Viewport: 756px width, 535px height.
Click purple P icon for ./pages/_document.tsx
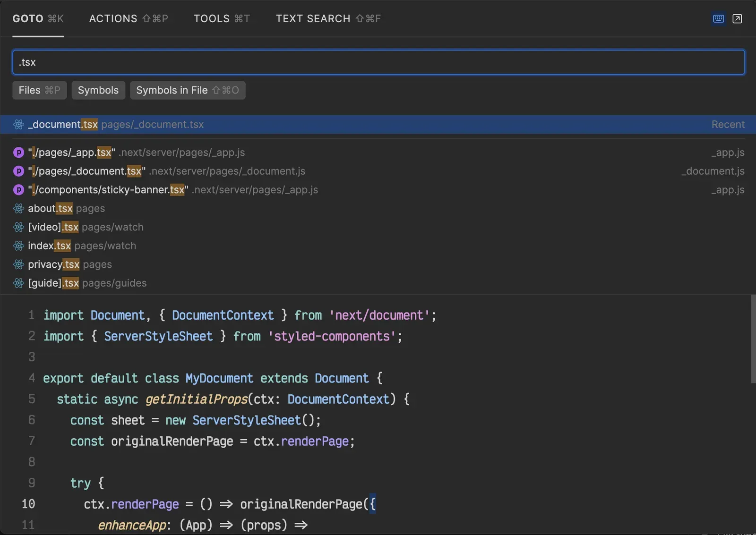[x=18, y=171]
